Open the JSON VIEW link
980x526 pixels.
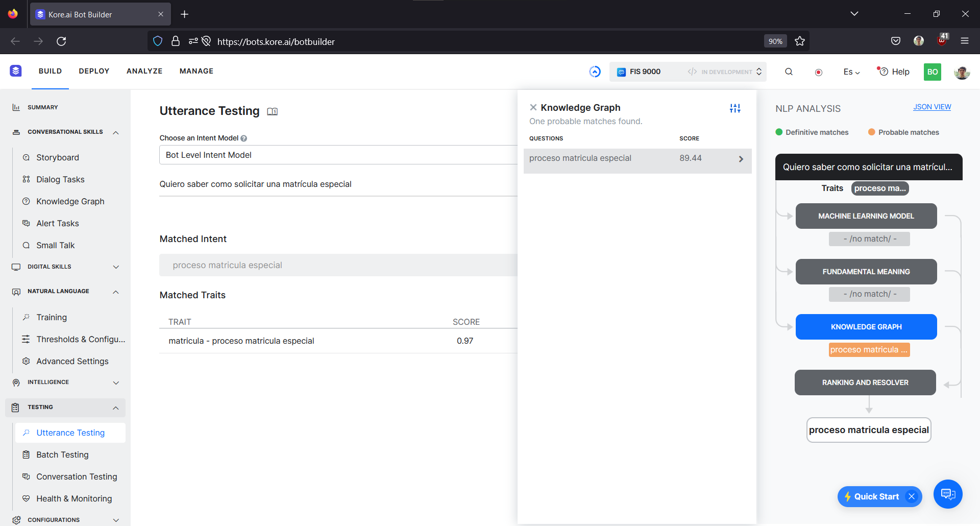click(x=932, y=107)
